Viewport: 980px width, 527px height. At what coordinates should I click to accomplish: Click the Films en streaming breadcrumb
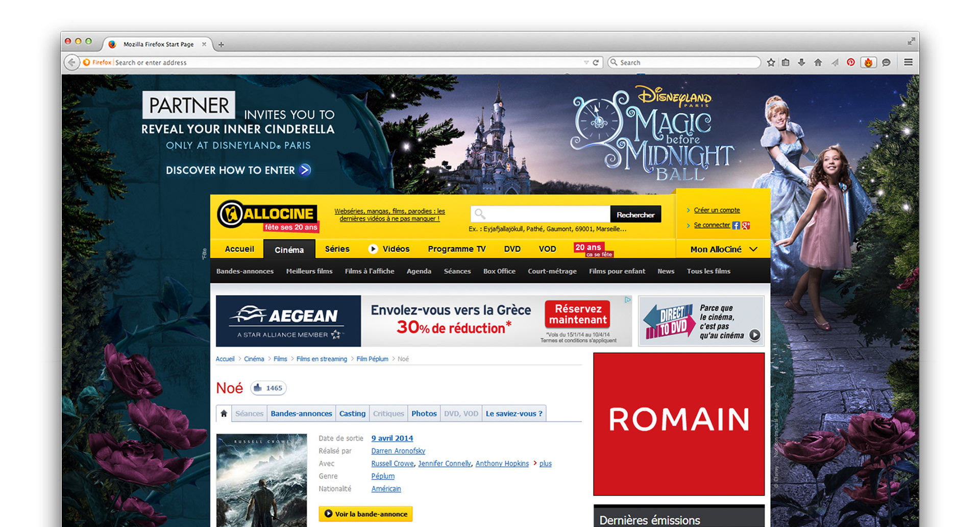[322, 359]
